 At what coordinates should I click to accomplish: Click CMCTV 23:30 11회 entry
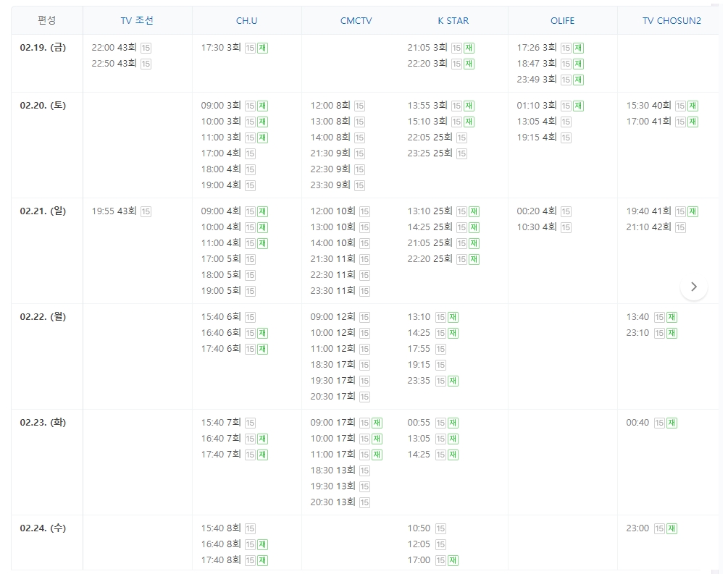(x=333, y=290)
